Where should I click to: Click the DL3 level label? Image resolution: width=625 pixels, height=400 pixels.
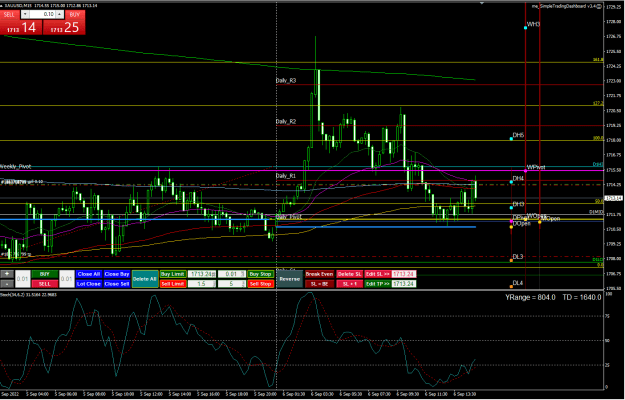point(518,257)
